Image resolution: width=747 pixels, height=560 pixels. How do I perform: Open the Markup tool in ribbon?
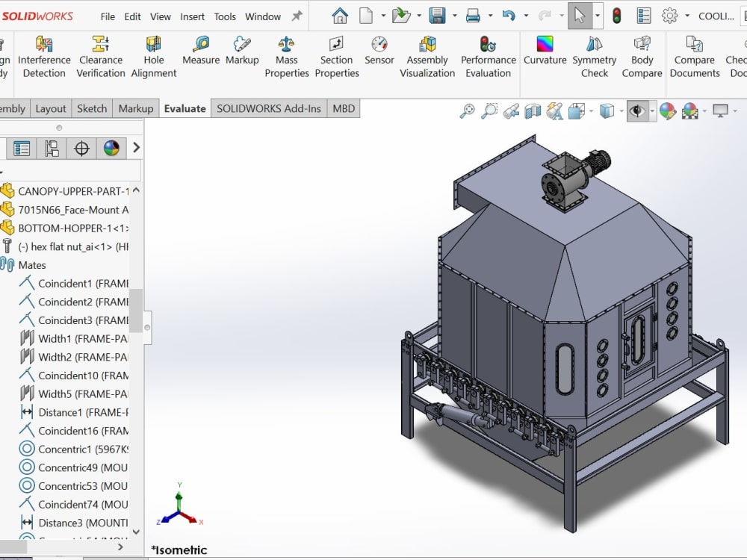coord(242,51)
